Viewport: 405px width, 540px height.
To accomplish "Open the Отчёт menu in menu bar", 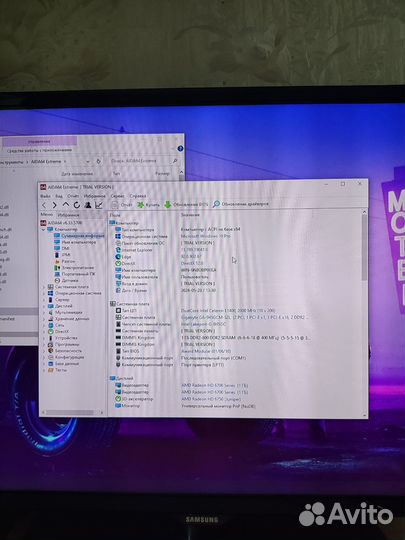I will (73, 196).
